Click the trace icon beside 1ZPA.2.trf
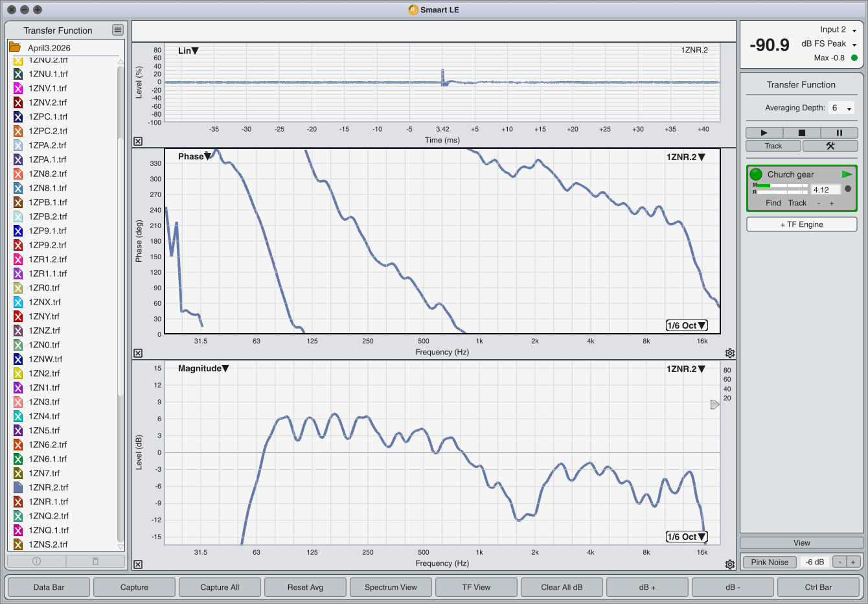868x604 pixels. tap(18, 145)
